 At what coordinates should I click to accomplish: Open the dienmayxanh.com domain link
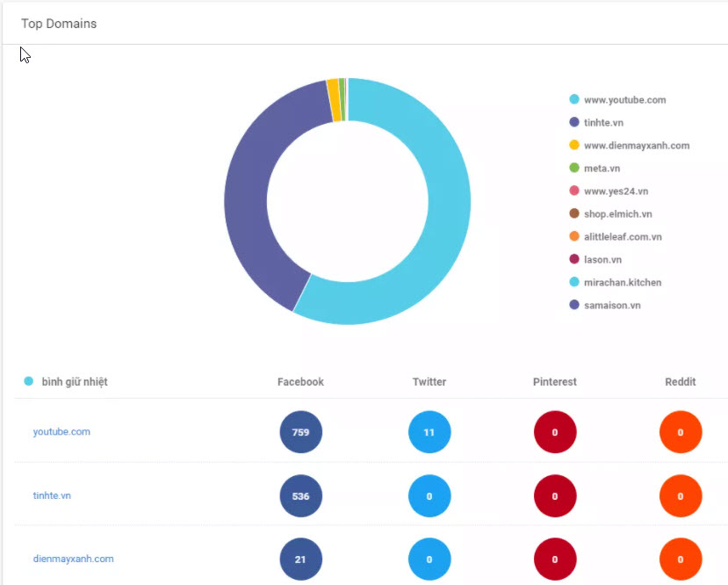[x=73, y=560]
